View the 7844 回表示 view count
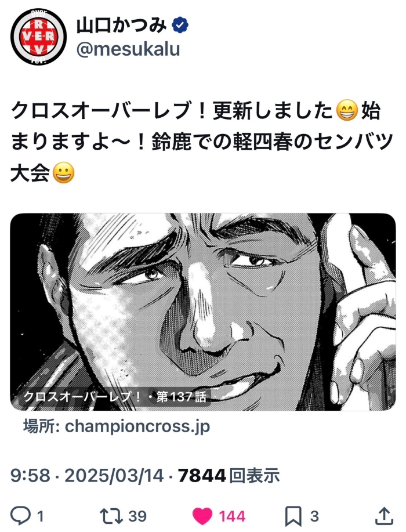This screenshot has width=406, height=532. point(229,475)
